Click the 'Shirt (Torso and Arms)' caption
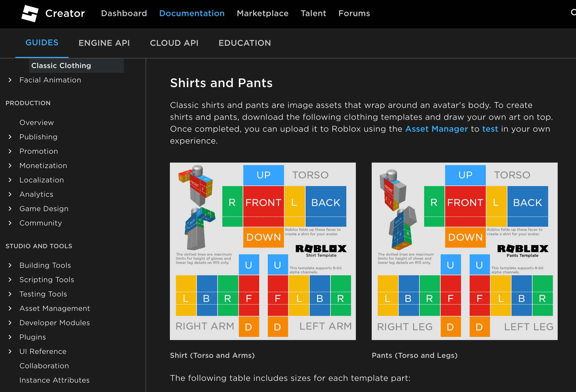 (212, 355)
